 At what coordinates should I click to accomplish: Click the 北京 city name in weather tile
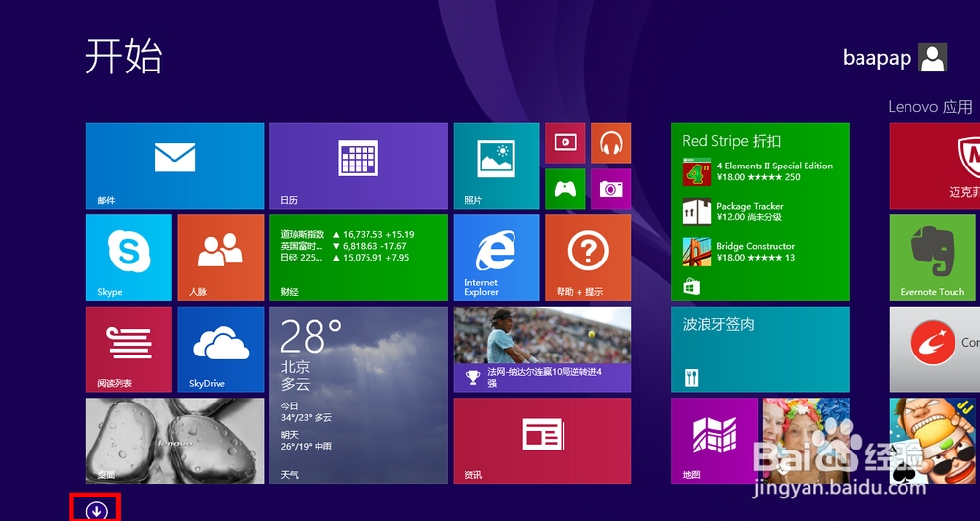[x=295, y=366]
